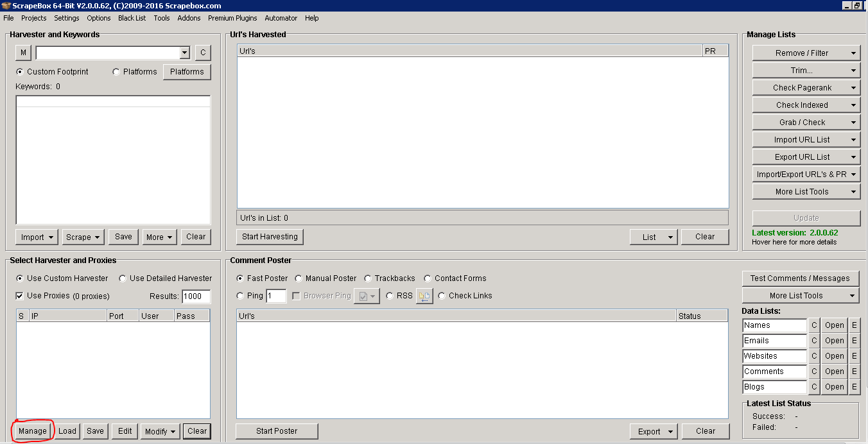Open Import/Export URL's & PR dropdown

point(806,174)
